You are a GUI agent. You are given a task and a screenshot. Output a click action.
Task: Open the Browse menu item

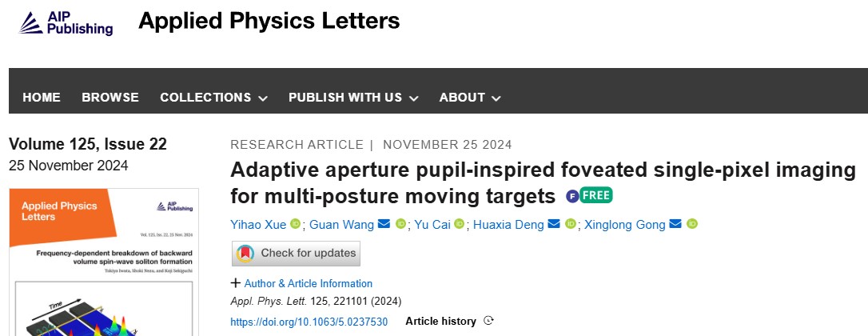[x=110, y=98]
